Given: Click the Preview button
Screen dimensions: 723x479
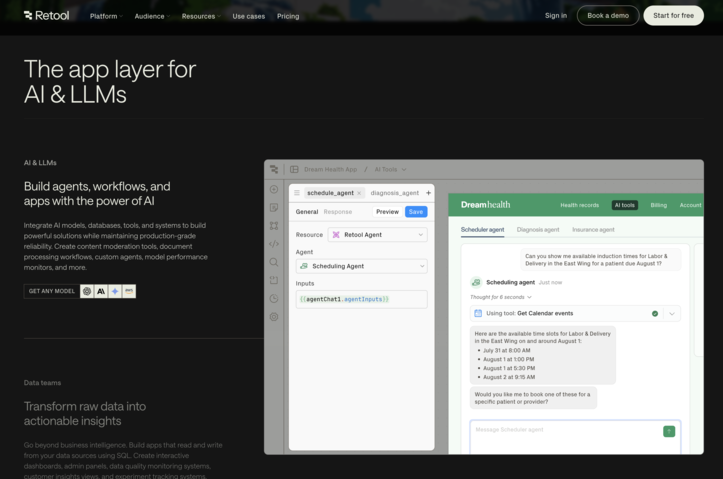Looking at the screenshot, I should (387, 212).
